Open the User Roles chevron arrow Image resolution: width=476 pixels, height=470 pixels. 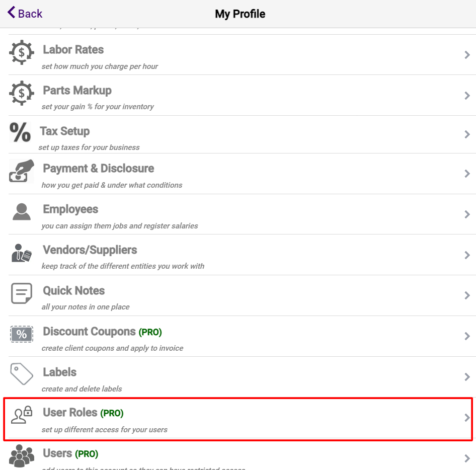pos(467,419)
